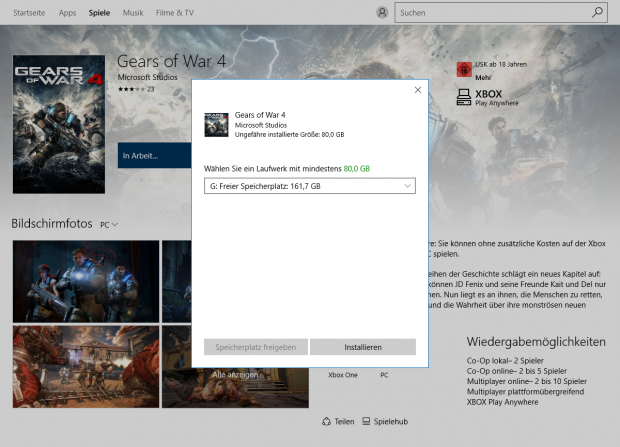620x447 pixels.
Task: Click 'XBOX Play Anywhere' in Wiedergabemöglichkeiten list
Action: (x=502, y=402)
